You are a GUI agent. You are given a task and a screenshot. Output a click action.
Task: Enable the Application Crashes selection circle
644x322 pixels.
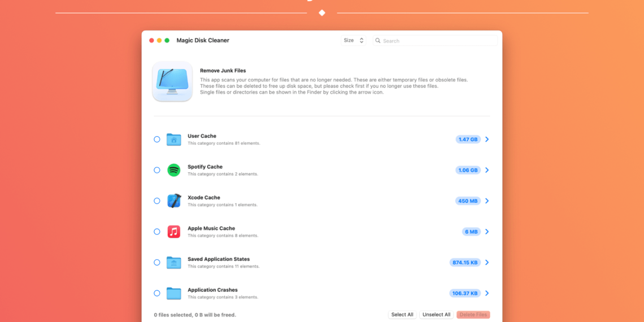[157, 293]
